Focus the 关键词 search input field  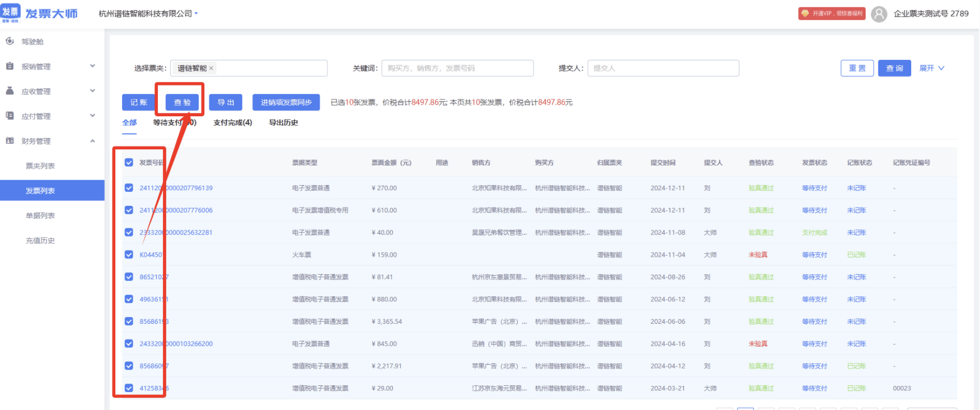(x=457, y=68)
